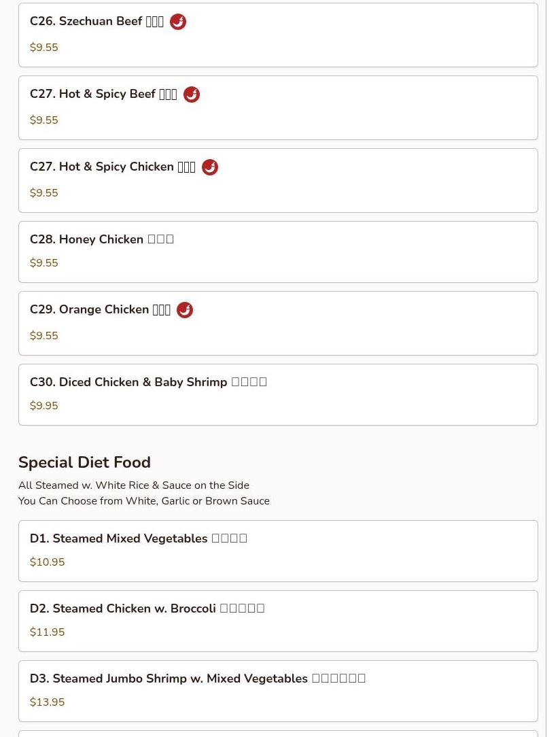This screenshot has height=737, width=560.
Task: Click the $11.95 price under Steamed Chicken w. Broccoli
Action: pyautogui.click(x=47, y=632)
